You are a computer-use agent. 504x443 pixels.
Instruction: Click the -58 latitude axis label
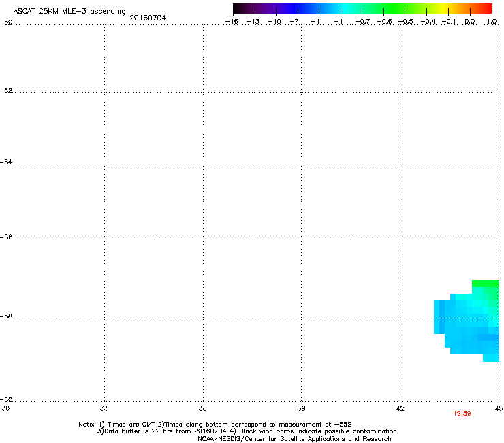6,316
